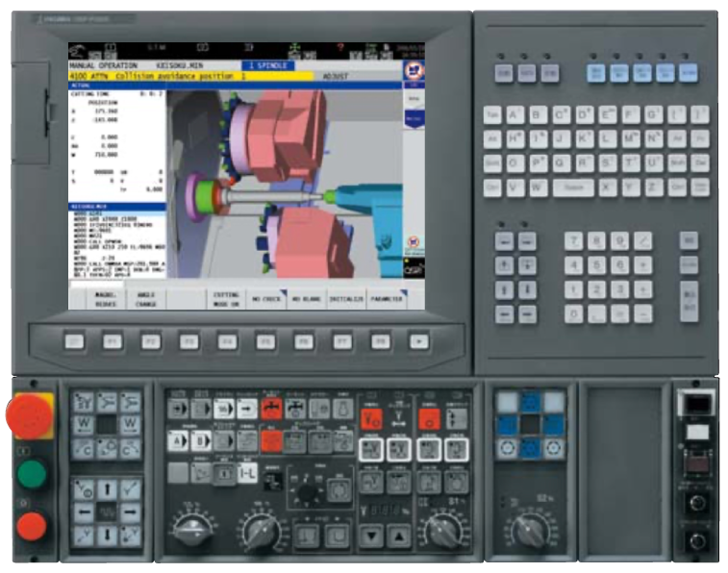Hit the numeric 0 key
The image size is (728, 573).
(574, 313)
